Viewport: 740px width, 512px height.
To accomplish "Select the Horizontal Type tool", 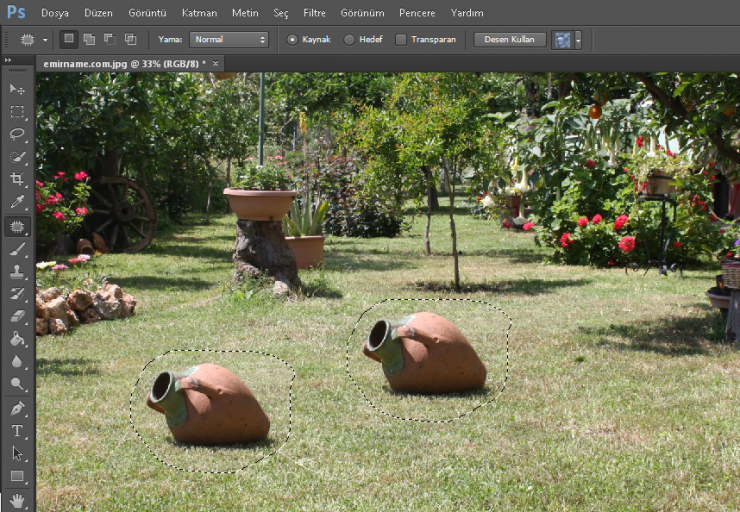I will click(x=17, y=430).
